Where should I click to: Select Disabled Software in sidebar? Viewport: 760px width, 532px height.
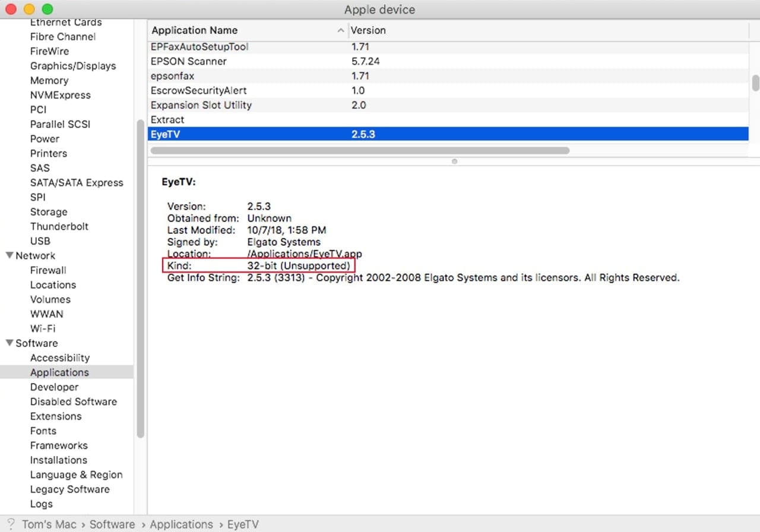coord(73,401)
